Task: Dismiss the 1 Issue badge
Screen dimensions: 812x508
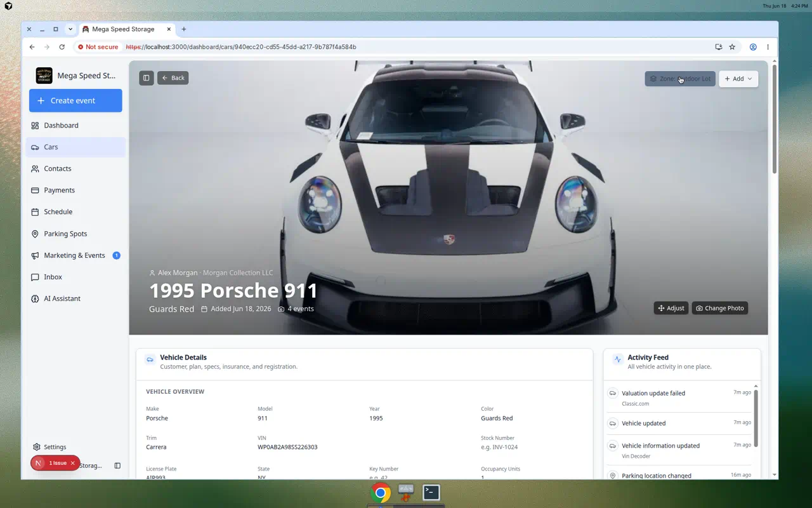Action: [72, 463]
